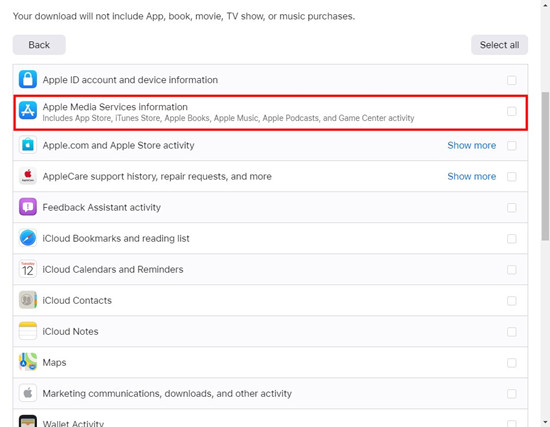
Task: Check the iCloud Contacts checkbox
Action: click(x=511, y=301)
